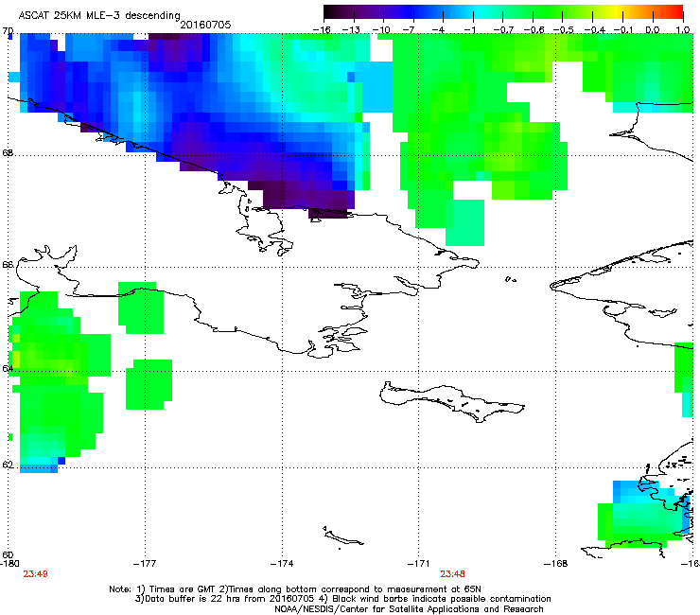Click the -0.7 colorbar label
The image size is (700, 615).
pos(503,30)
